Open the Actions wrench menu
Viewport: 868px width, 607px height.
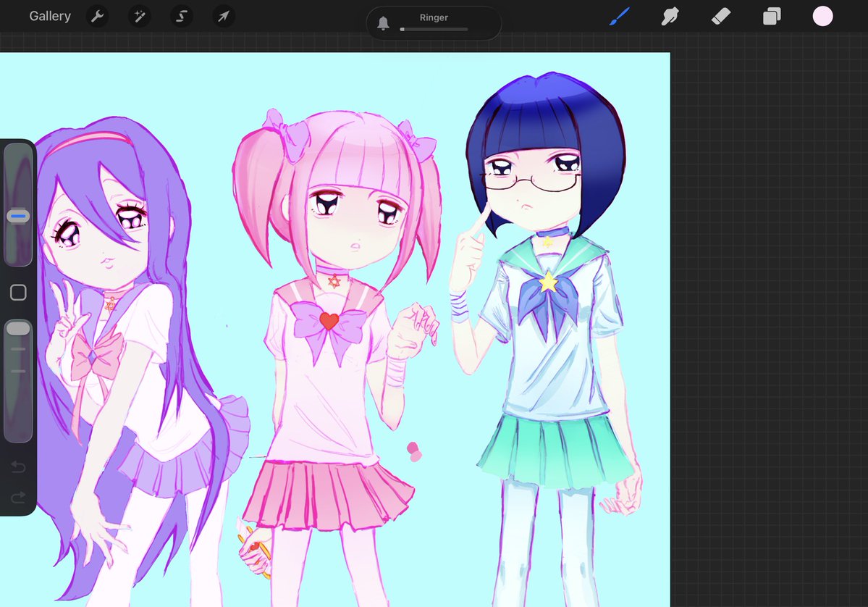click(x=98, y=16)
